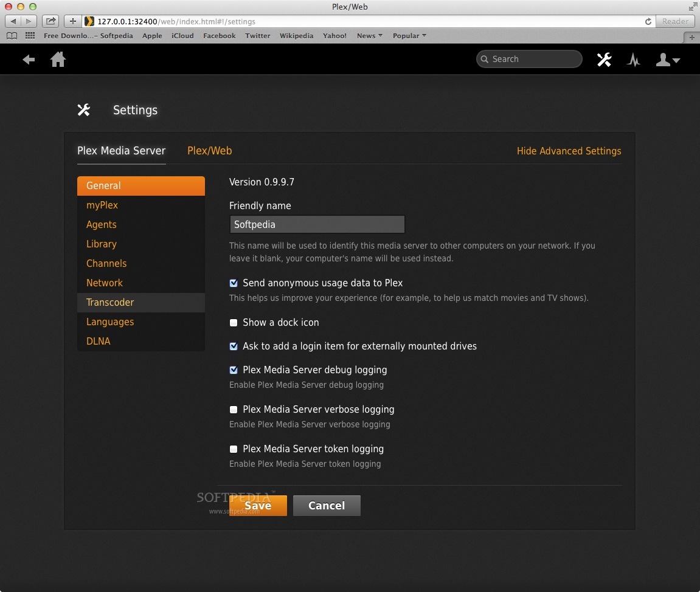Click Safari forward navigation button
This screenshot has height=592, width=700.
(x=29, y=21)
